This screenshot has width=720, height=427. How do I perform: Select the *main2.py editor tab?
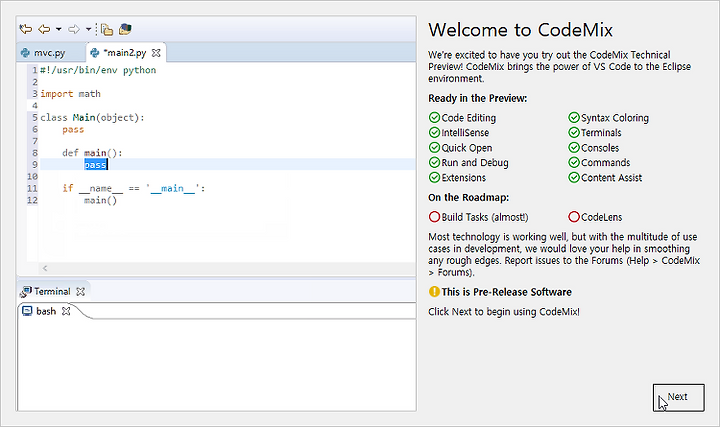(x=125, y=53)
